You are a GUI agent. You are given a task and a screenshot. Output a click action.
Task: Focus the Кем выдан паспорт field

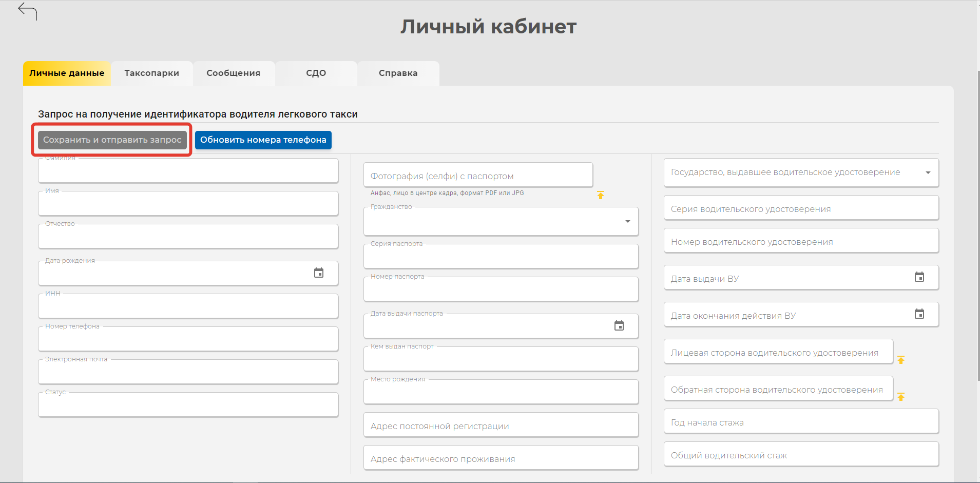(x=501, y=359)
